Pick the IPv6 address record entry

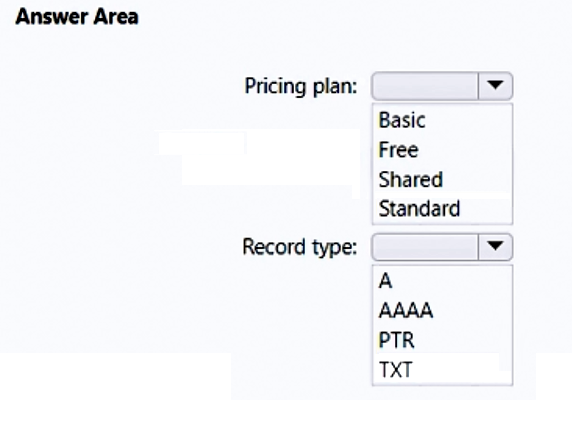click(406, 311)
